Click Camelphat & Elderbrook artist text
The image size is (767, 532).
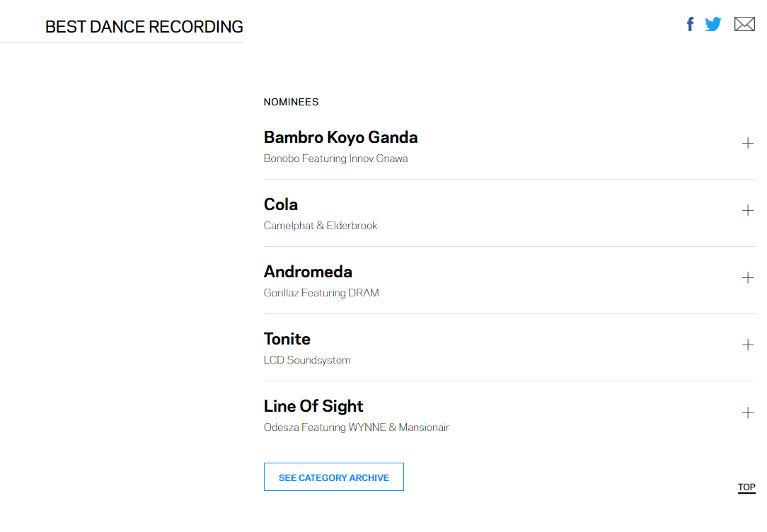point(321,226)
